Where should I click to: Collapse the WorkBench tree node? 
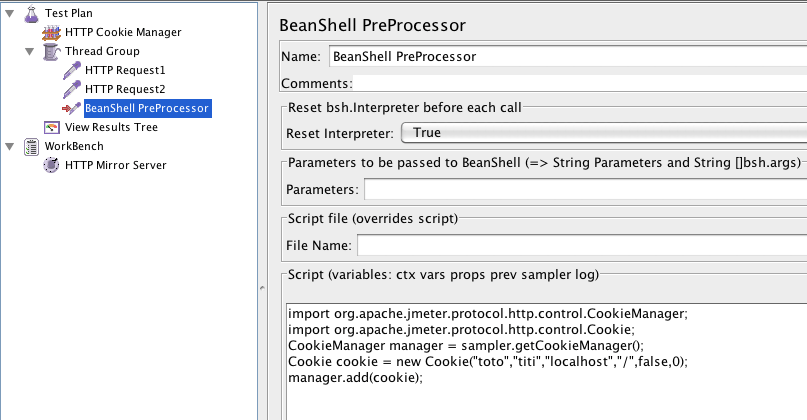pos(9,146)
